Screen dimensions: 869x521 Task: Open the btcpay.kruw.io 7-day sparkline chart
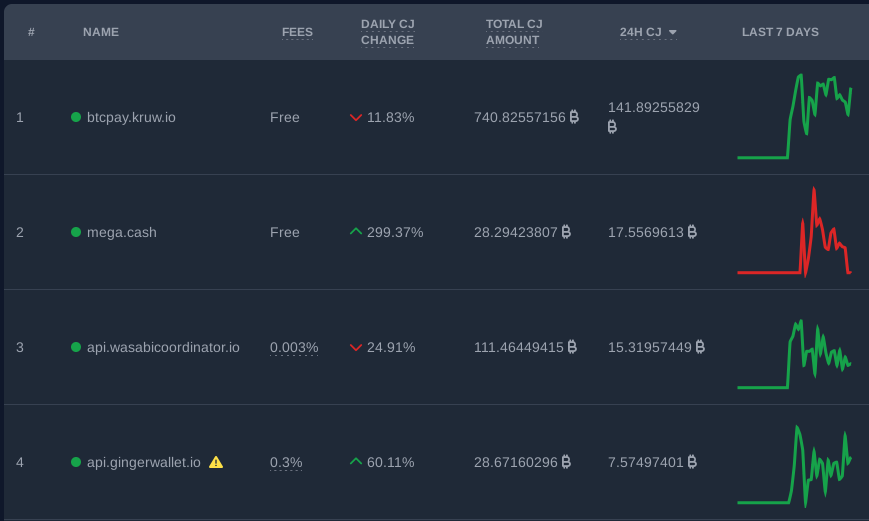coord(794,117)
